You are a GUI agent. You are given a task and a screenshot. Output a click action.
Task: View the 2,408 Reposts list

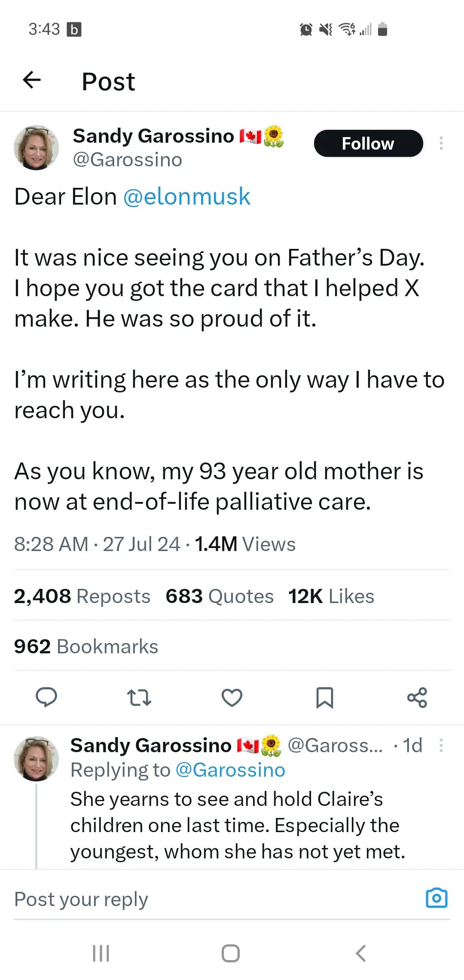(82, 596)
